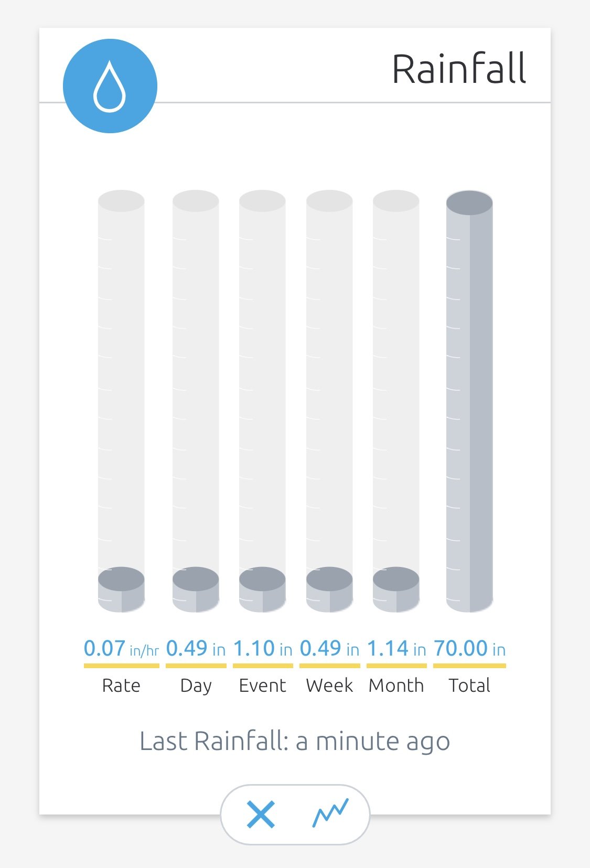Screen dimensions: 590x868
Task: Click the Total label under the gauge
Action: pyautogui.click(x=469, y=685)
